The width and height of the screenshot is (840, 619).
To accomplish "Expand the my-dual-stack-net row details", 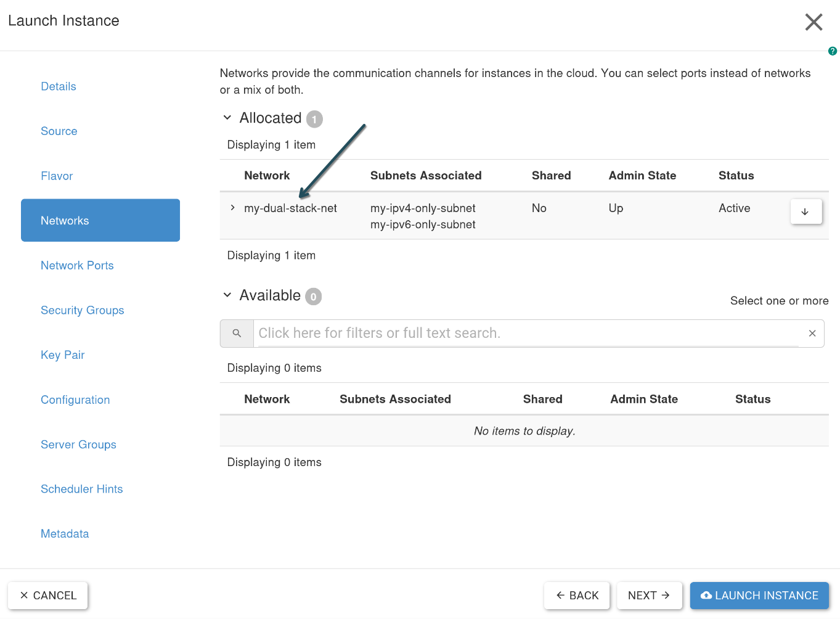I will point(232,208).
